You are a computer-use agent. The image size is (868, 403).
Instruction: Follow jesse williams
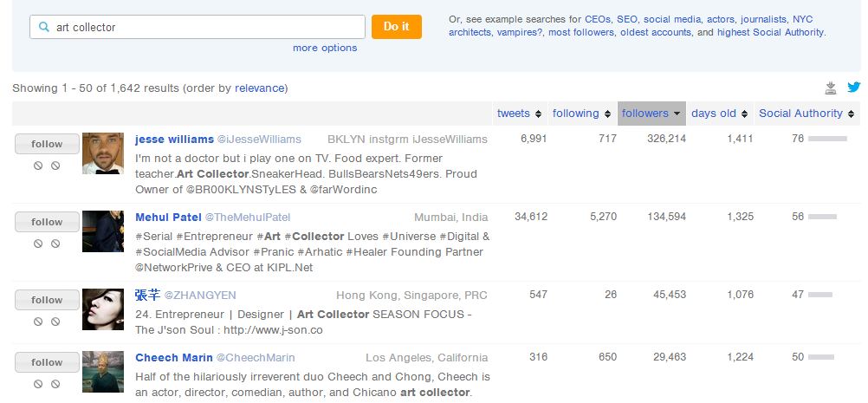pyautogui.click(x=47, y=144)
